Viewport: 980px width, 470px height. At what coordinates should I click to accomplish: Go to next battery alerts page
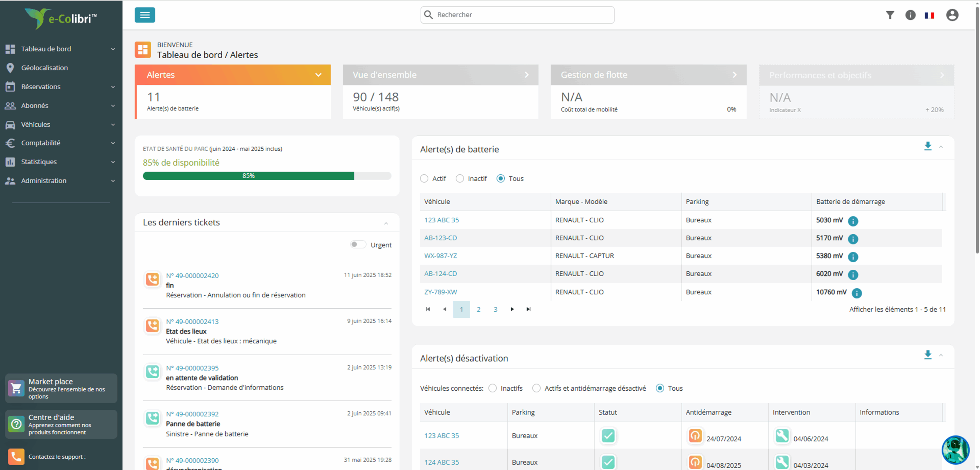coord(512,309)
